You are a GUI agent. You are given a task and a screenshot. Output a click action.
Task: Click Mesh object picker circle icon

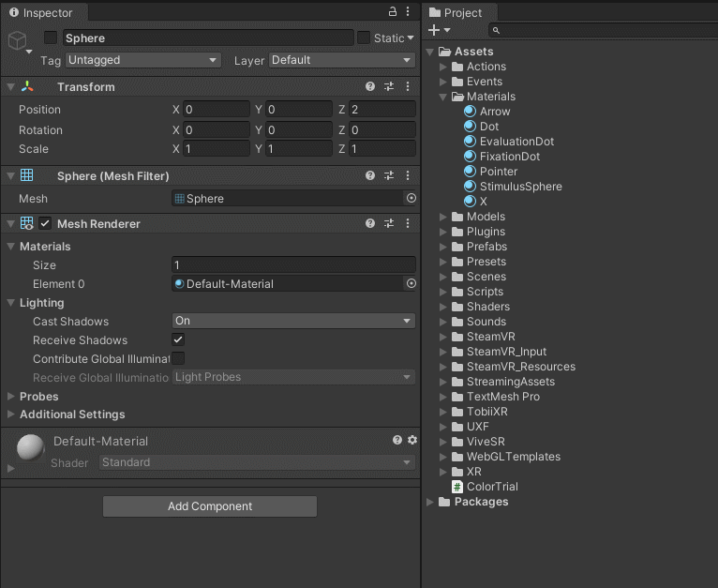(x=411, y=199)
